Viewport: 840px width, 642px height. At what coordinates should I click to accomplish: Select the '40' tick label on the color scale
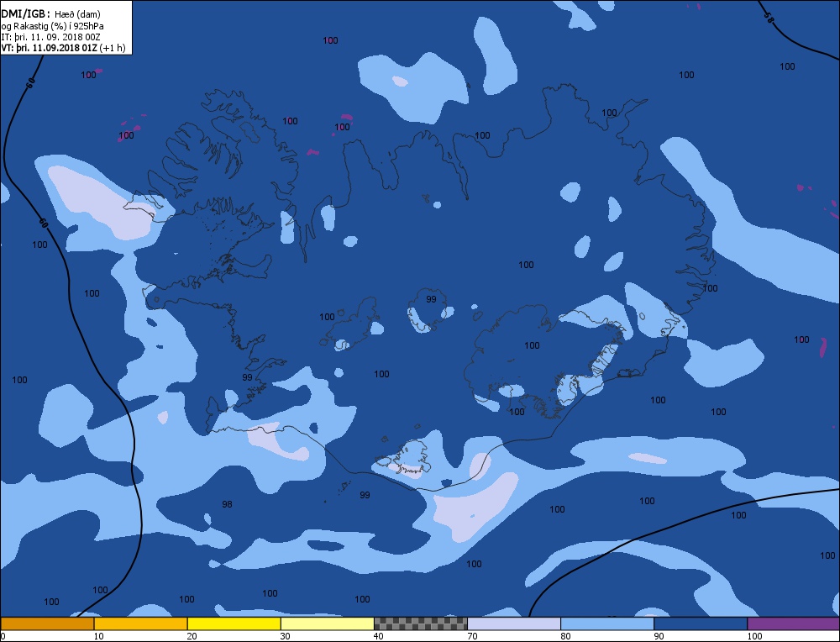pyautogui.click(x=378, y=636)
